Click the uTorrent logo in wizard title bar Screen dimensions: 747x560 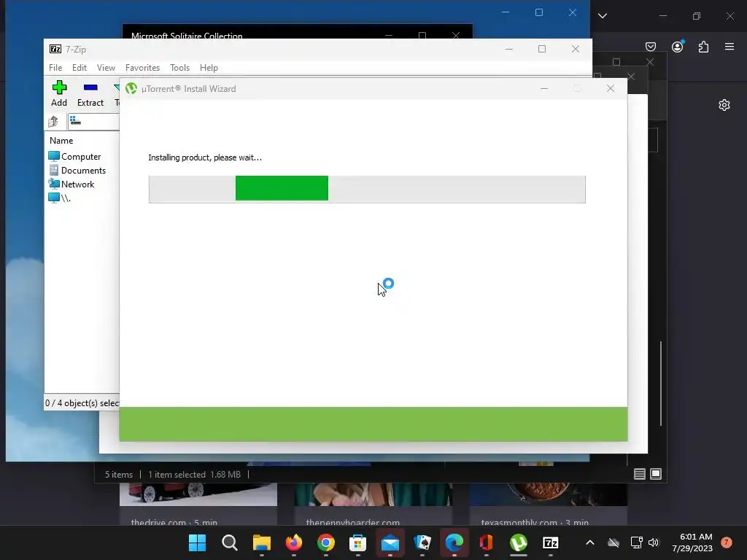131,88
